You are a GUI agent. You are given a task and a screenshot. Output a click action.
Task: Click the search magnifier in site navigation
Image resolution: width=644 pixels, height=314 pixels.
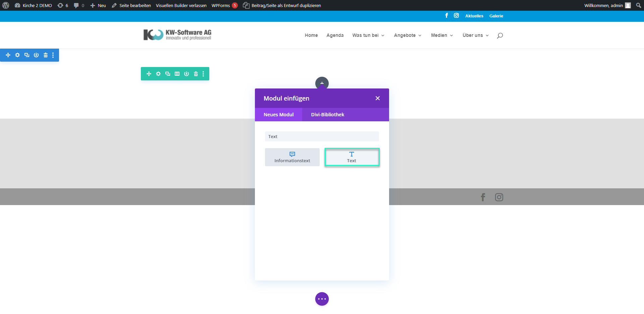click(x=500, y=36)
